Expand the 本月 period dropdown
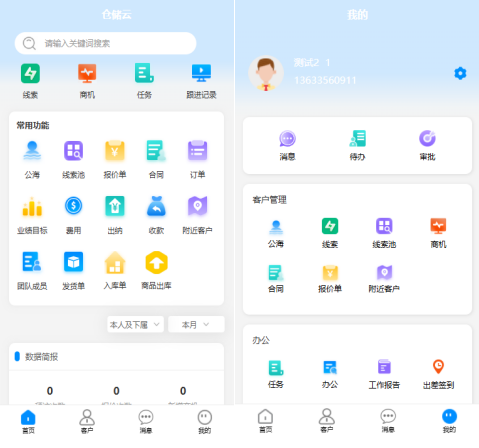This screenshot has width=479, height=448. click(196, 324)
